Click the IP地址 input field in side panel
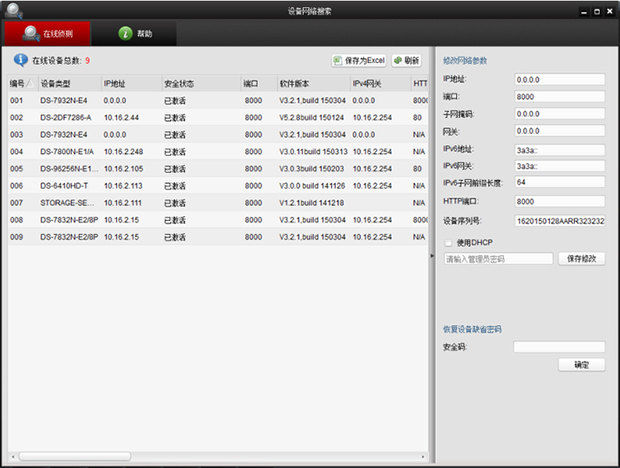 (560, 79)
